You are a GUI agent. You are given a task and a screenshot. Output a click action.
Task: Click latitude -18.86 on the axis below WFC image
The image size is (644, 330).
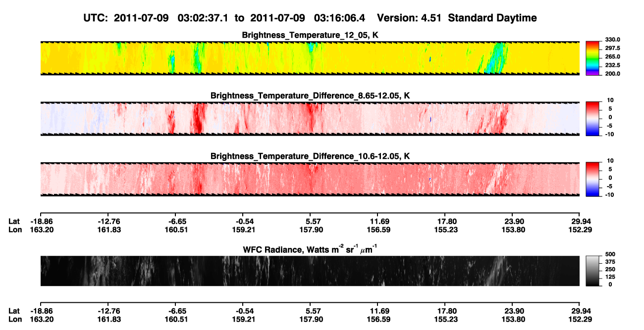pyautogui.click(x=41, y=311)
